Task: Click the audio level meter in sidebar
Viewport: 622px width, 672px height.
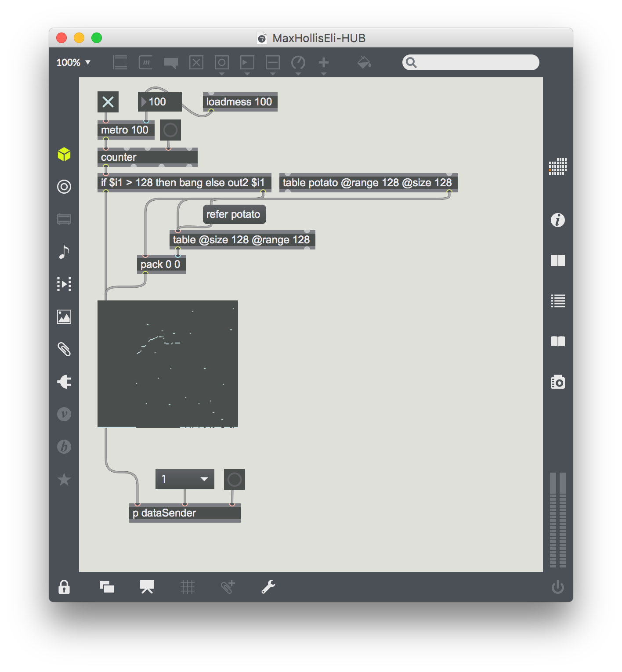Action: point(558,520)
